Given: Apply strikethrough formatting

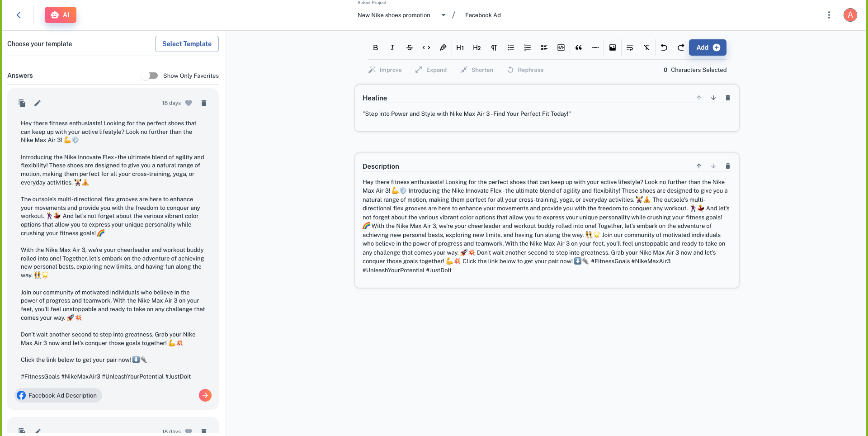Looking at the screenshot, I should (x=409, y=47).
